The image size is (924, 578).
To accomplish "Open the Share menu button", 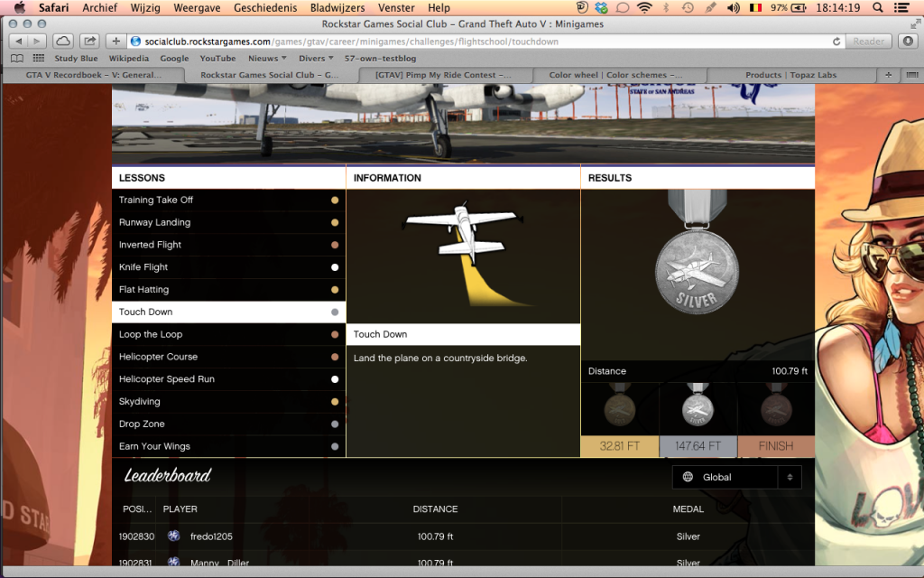I will (89, 42).
